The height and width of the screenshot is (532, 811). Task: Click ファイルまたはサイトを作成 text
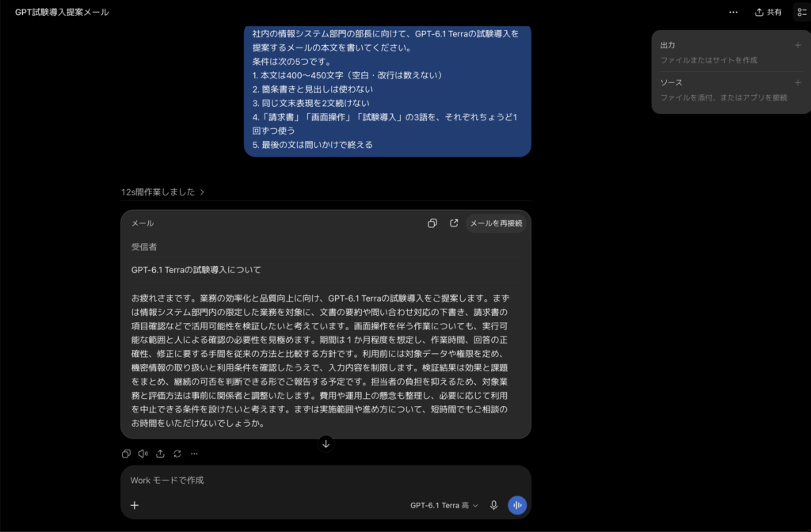(x=709, y=60)
